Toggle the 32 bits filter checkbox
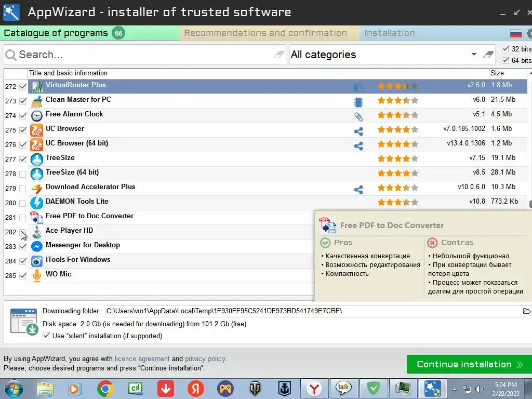 506,49
